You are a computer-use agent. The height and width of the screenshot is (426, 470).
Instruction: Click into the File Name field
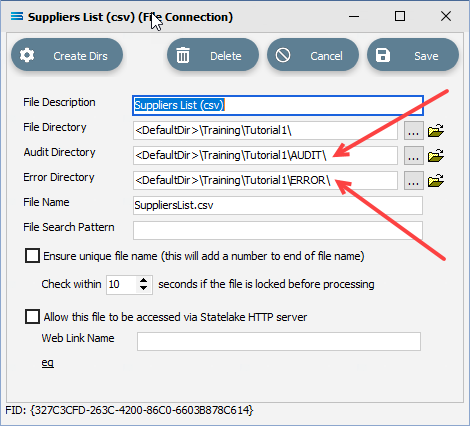[x=278, y=205]
